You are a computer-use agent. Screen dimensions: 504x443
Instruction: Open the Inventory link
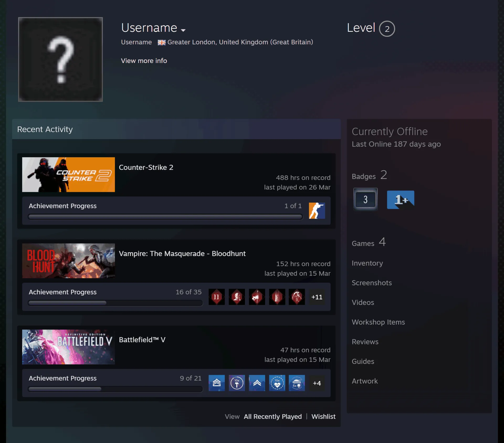click(x=367, y=263)
